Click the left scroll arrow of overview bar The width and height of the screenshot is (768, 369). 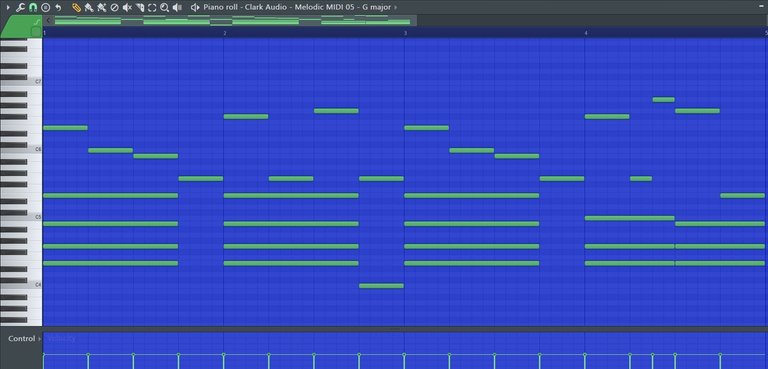pos(48,20)
